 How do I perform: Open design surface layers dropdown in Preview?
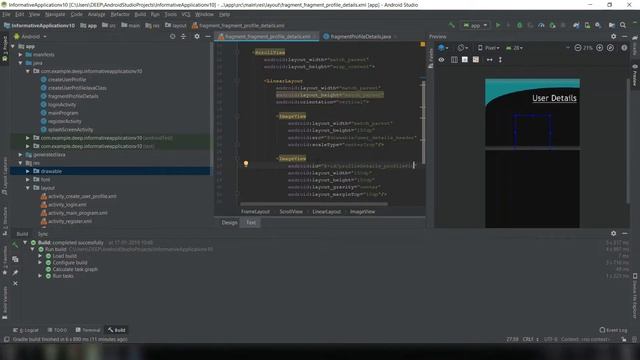point(443,48)
